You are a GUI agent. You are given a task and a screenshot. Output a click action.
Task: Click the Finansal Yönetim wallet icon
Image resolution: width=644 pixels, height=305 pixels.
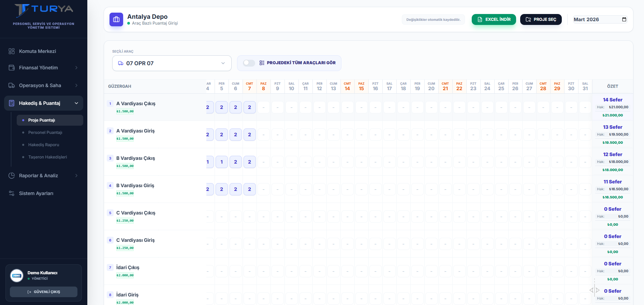(x=12, y=68)
